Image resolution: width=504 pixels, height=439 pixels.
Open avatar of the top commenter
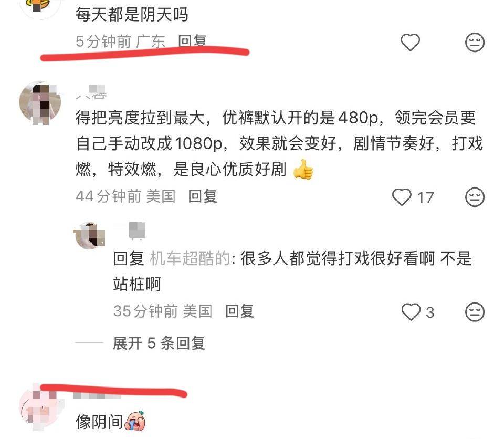tap(40, 7)
